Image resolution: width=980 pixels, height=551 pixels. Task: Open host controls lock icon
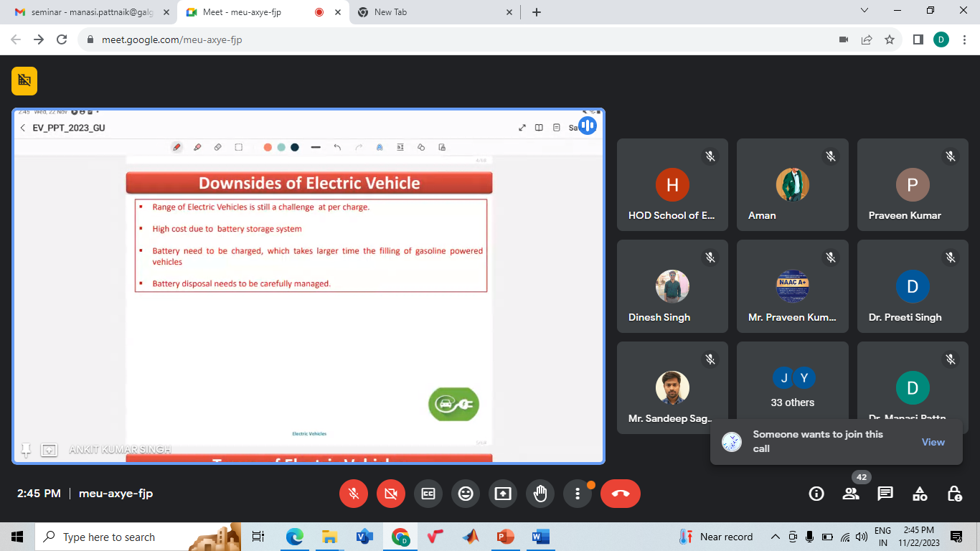point(954,494)
